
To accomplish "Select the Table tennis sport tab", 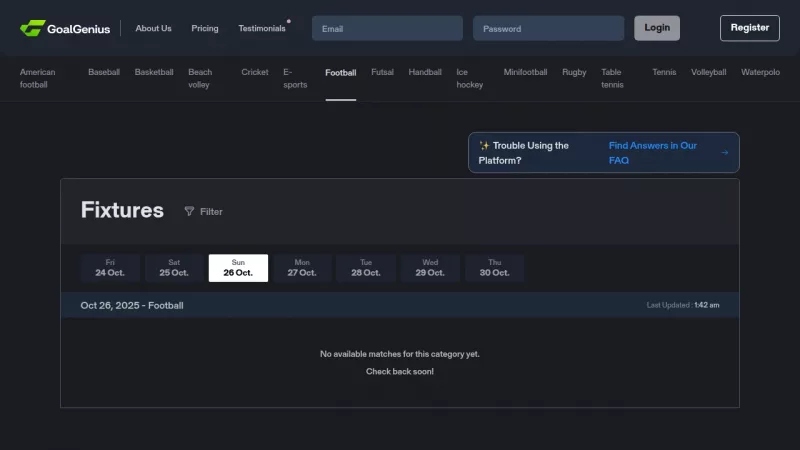I will pyautogui.click(x=612, y=79).
